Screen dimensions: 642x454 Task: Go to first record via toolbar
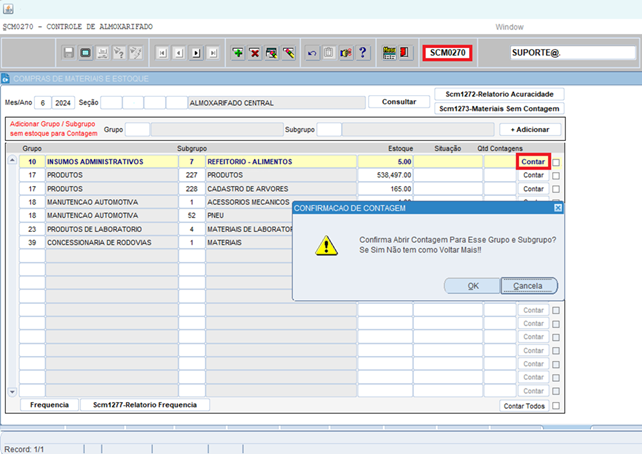163,53
